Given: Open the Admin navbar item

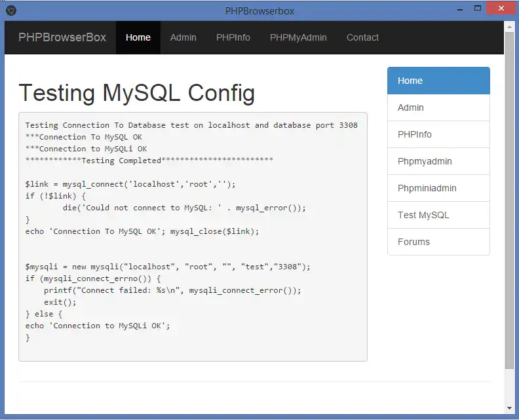Looking at the screenshot, I should (x=183, y=37).
